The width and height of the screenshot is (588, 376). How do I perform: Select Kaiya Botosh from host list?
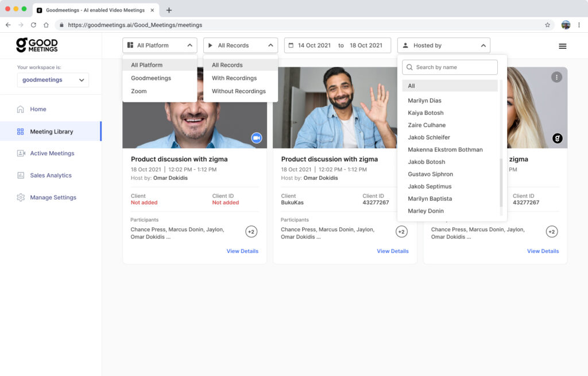[x=425, y=113]
